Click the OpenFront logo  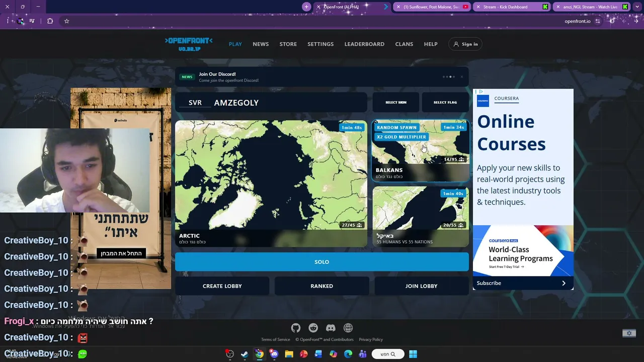[x=189, y=44]
